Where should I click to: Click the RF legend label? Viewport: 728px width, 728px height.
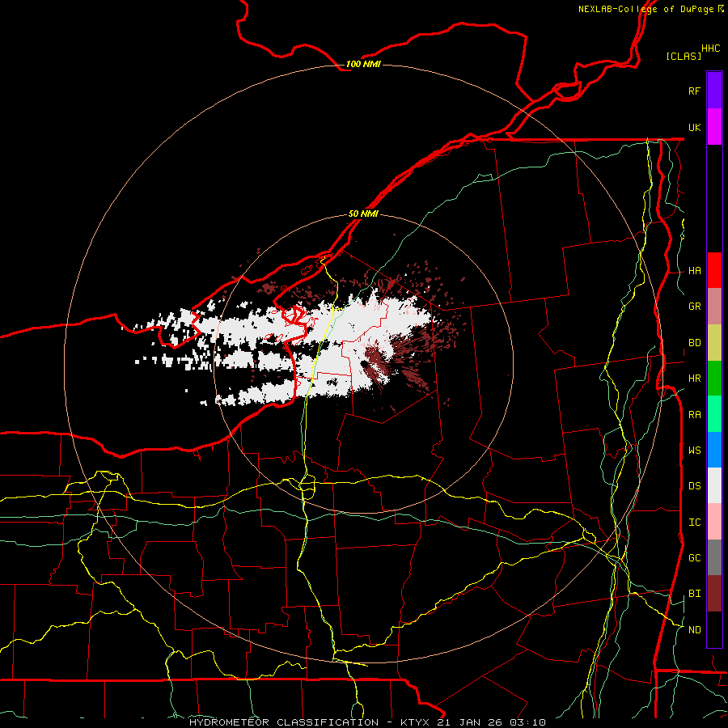695,91
